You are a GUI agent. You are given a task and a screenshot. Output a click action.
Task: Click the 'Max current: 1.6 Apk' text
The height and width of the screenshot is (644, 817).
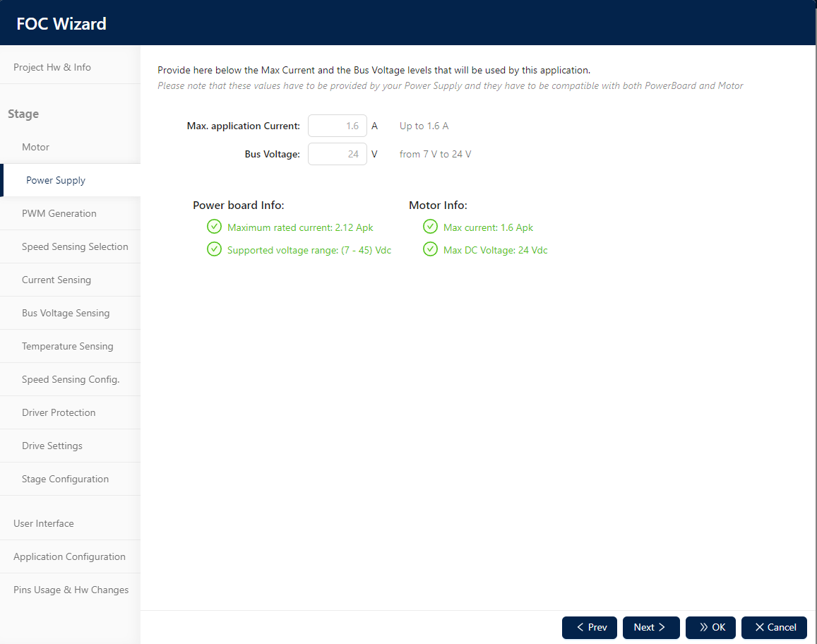pos(488,227)
